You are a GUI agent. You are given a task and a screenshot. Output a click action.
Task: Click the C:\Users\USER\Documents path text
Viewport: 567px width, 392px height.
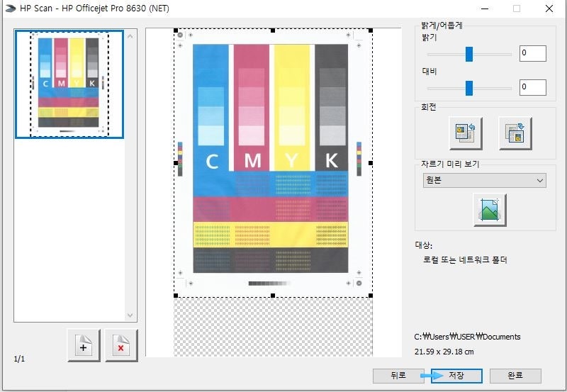tap(467, 337)
